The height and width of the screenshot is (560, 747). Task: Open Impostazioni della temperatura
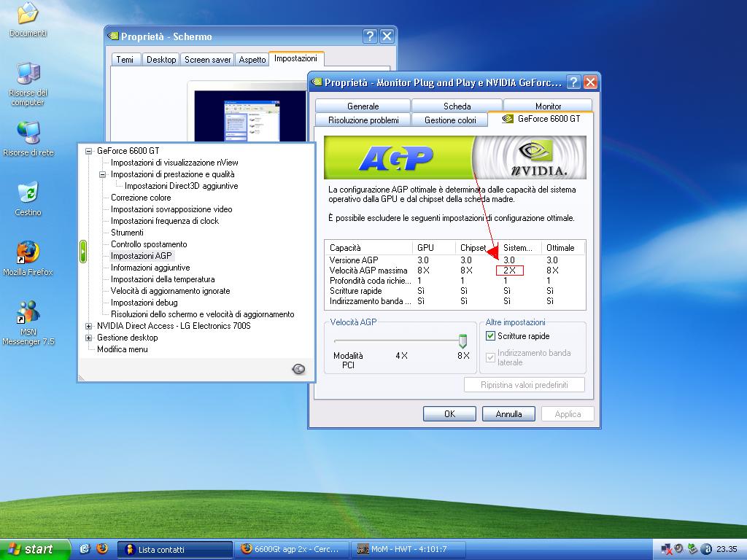163,279
